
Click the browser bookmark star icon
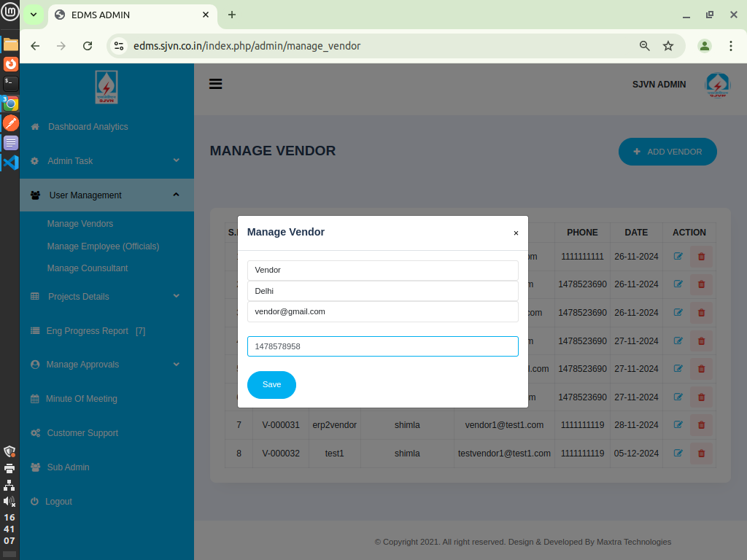point(668,46)
